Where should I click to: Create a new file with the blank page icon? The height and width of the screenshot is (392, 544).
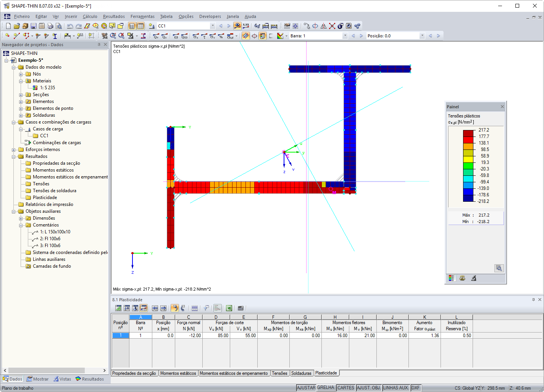coord(8,26)
